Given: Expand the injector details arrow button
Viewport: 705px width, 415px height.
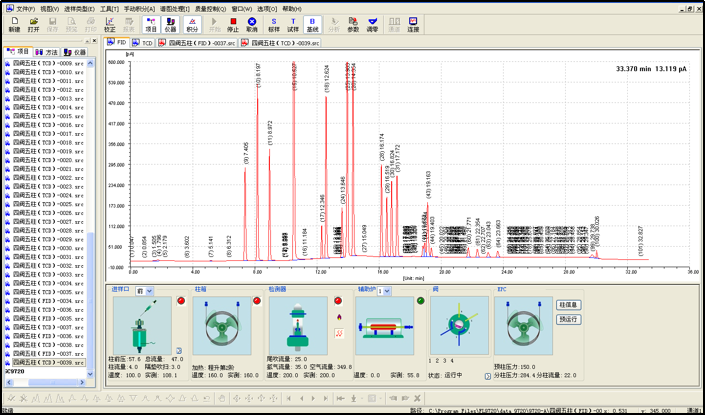Looking at the screenshot, I should tap(179, 351).
